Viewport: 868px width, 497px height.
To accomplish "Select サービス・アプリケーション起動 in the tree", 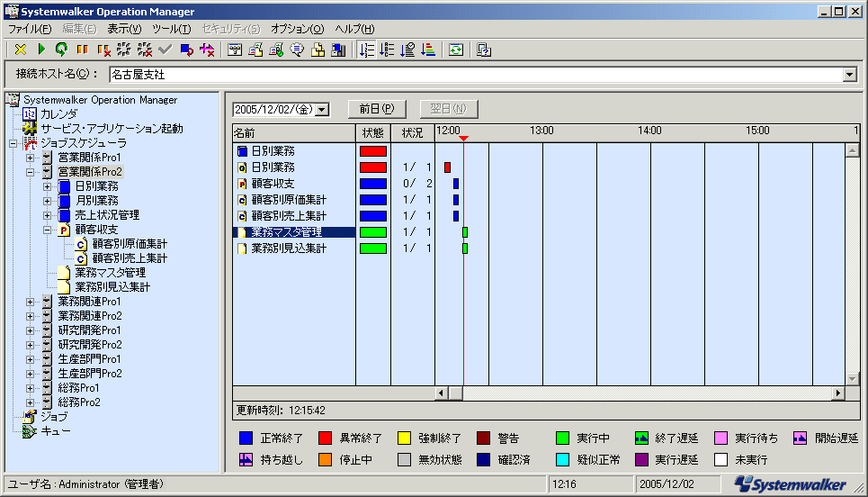I will pyautogui.click(x=112, y=129).
